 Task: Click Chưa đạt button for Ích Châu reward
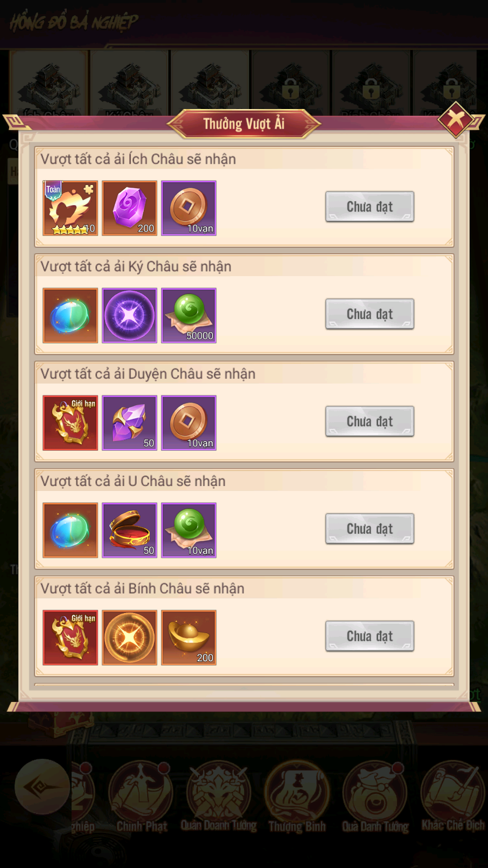click(370, 207)
